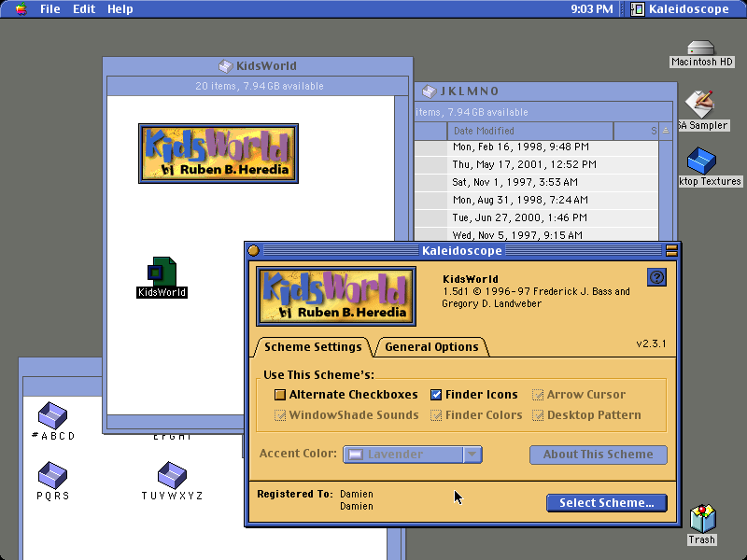Screen dimensions: 747x560
Task: Click the KidsWorld window vertical scrollbar
Action: (402, 169)
